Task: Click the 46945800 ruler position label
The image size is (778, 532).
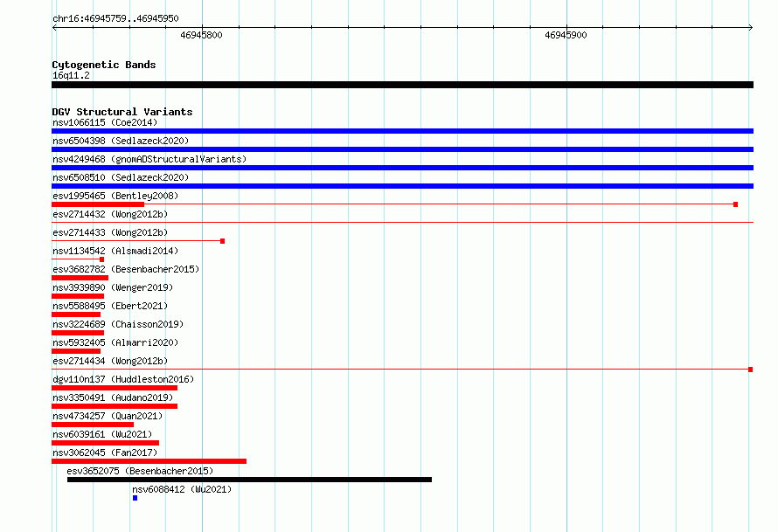Action: (x=201, y=35)
